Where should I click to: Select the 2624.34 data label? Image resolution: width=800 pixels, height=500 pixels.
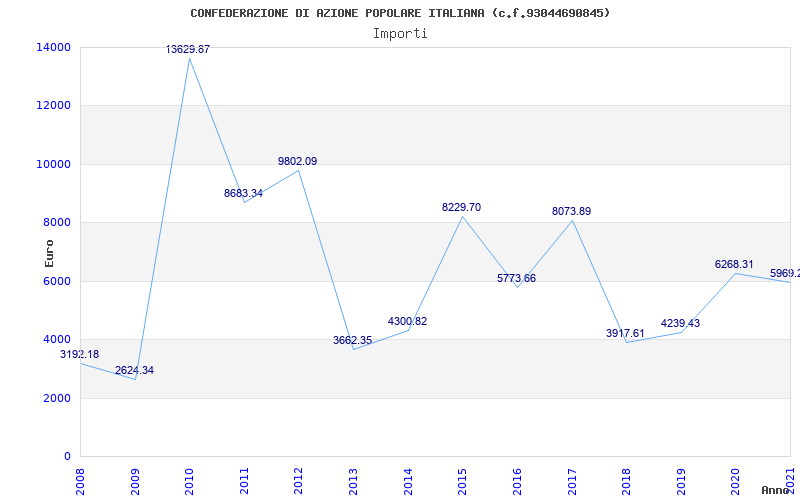134,370
